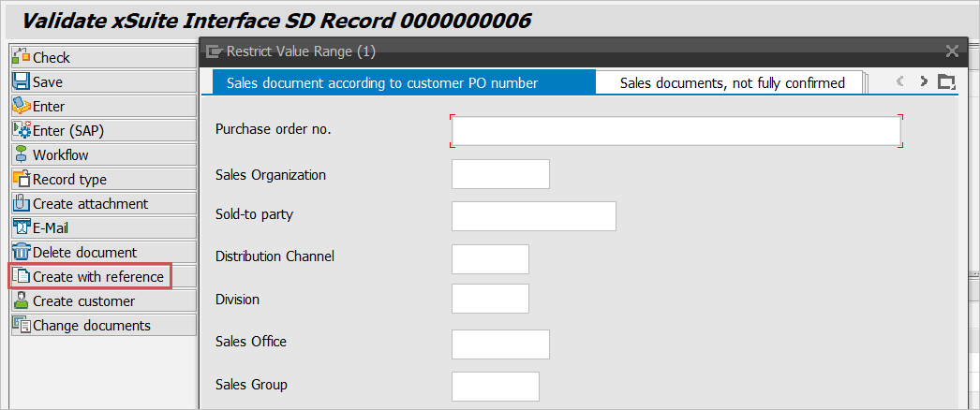Open Workflow using its icon

point(22,155)
